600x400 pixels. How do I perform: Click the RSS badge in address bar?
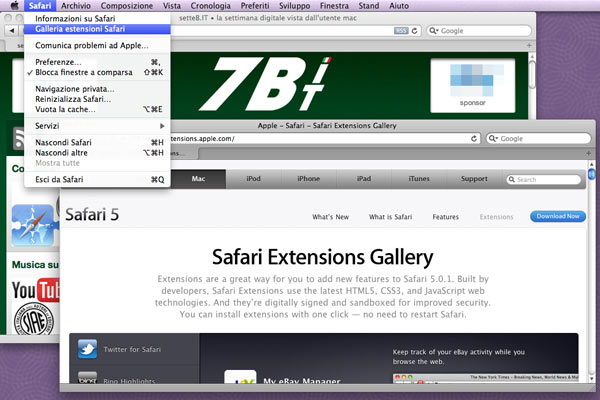pyautogui.click(x=401, y=30)
